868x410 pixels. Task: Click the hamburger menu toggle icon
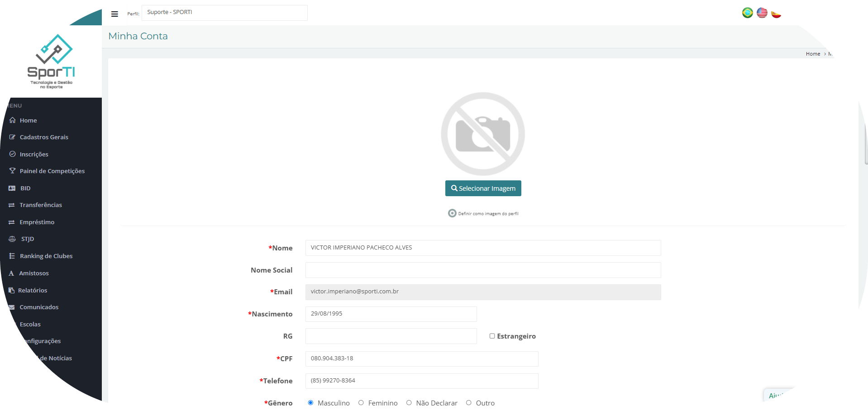click(x=114, y=14)
